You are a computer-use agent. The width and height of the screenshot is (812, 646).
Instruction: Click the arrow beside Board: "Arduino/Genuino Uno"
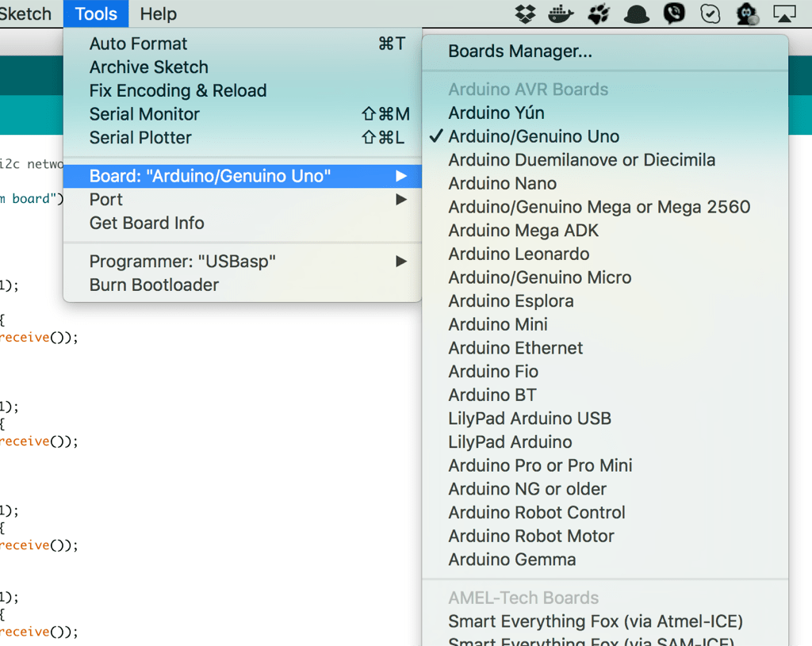(400, 176)
